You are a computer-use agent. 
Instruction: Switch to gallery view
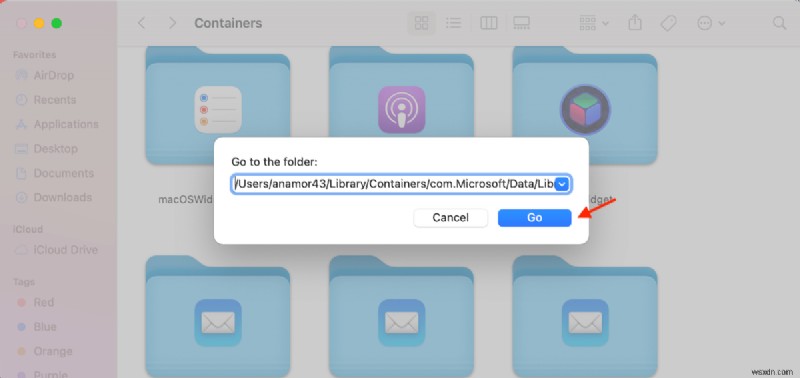pos(521,23)
